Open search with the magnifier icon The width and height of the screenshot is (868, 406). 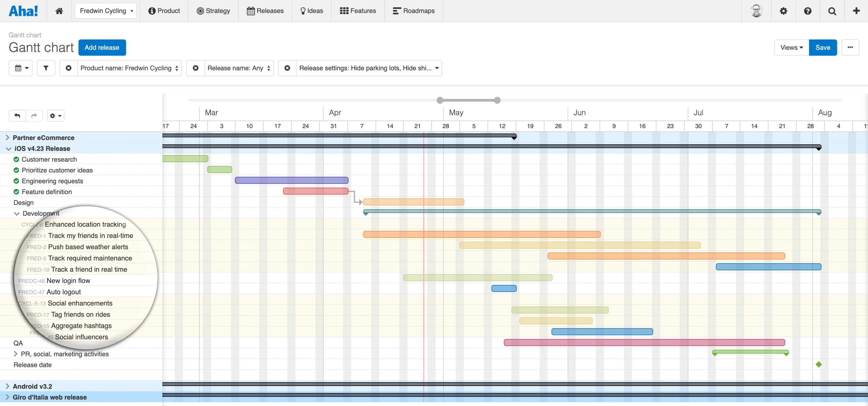point(832,11)
